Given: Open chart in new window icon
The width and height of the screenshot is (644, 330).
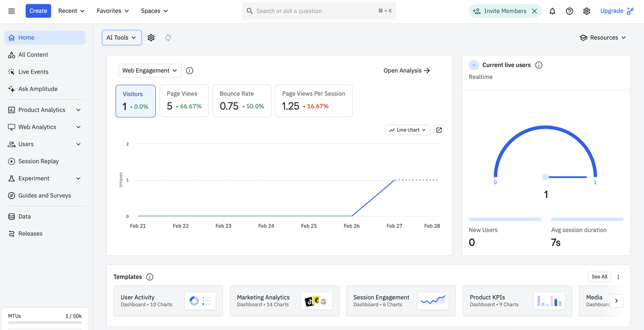Looking at the screenshot, I should (439, 130).
